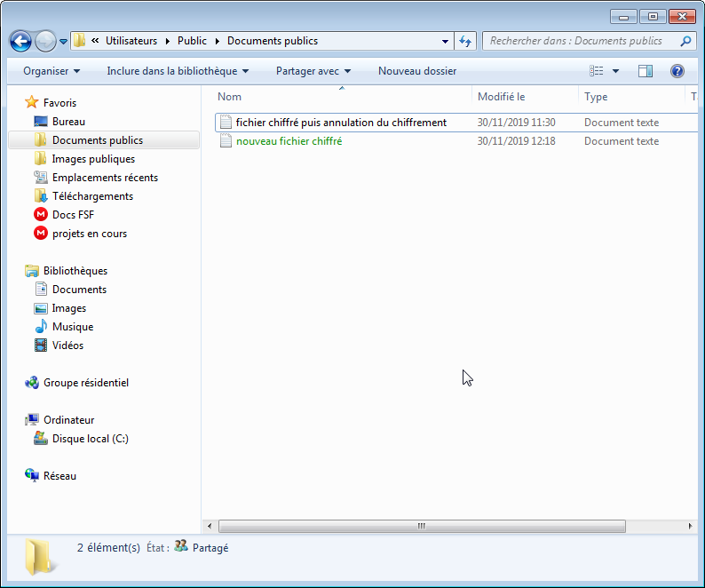The width and height of the screenshot is (705, 588).
Task: Create a Nouveau dossier
Action: pyautogui.click(x=417, y=71)
